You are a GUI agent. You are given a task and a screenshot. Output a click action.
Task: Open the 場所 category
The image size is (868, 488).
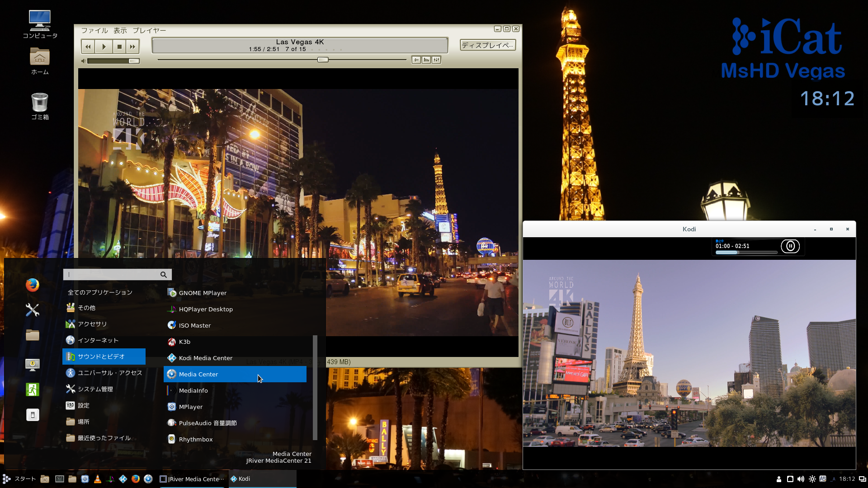click(x=104, y=422)
